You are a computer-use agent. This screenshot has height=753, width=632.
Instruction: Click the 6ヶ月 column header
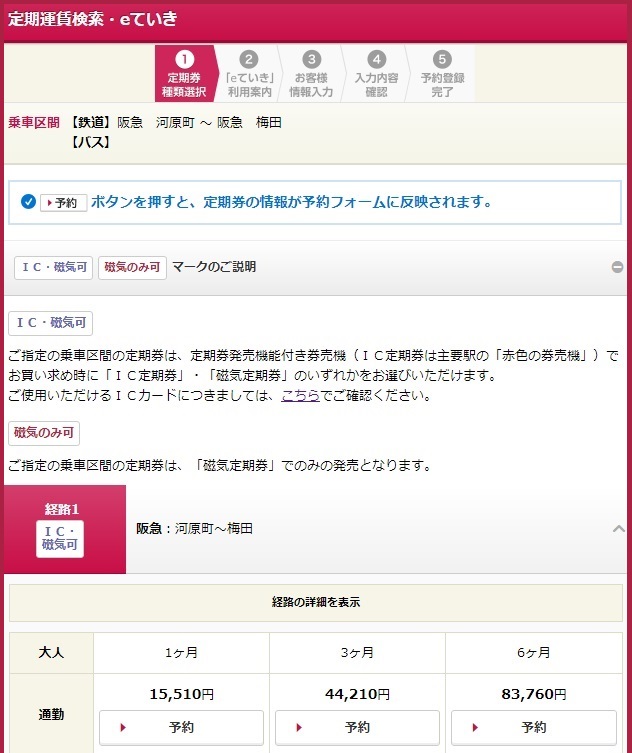(534, 653)
